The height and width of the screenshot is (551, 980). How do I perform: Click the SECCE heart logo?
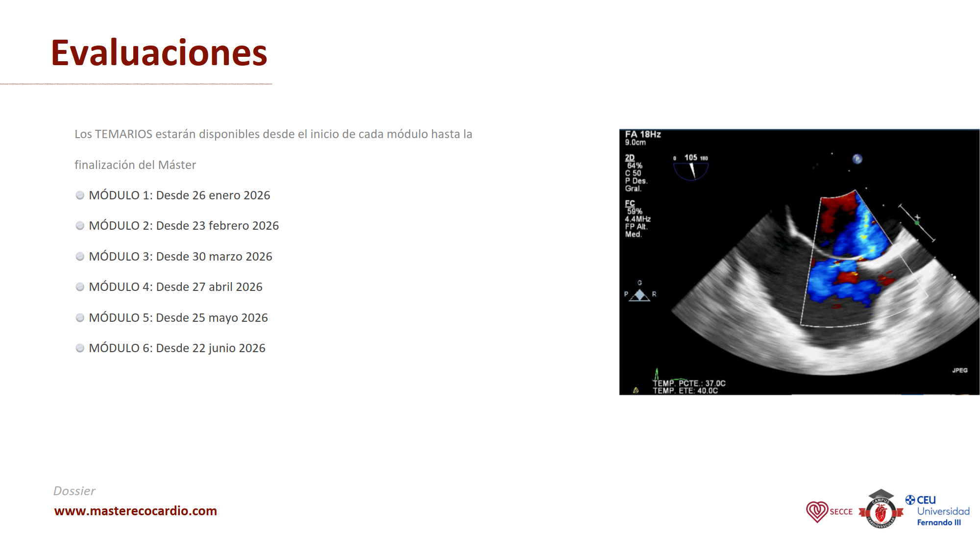817,511
